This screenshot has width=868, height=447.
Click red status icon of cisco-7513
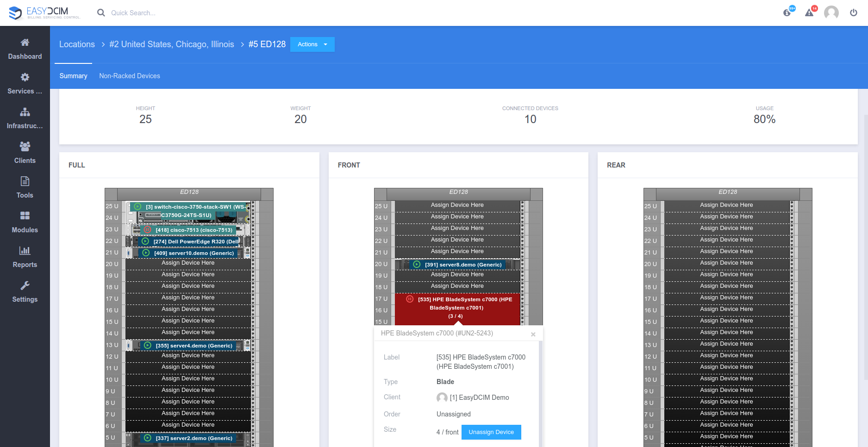point(147,230)
